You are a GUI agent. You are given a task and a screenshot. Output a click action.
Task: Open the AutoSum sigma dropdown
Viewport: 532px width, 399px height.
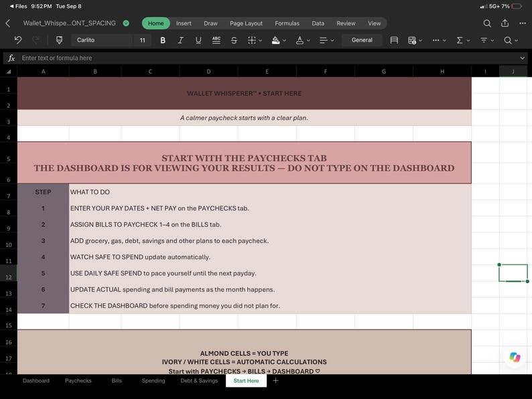pos(463,40)
